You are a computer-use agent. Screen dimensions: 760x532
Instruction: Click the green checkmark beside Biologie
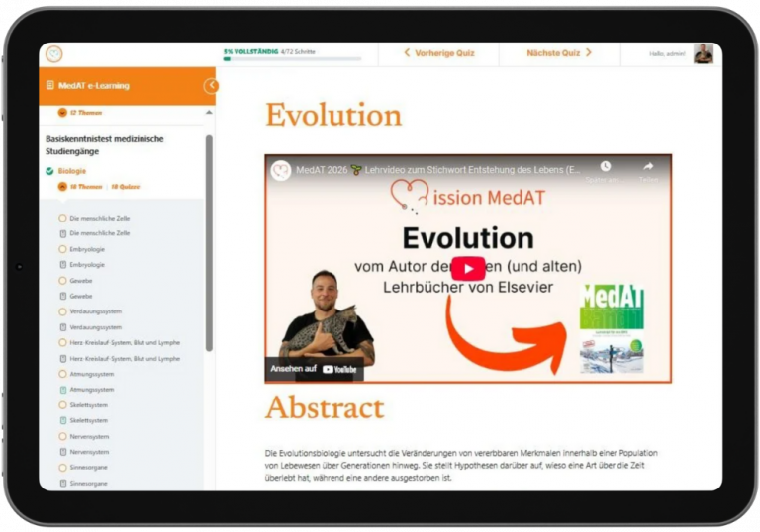(49, 171)
